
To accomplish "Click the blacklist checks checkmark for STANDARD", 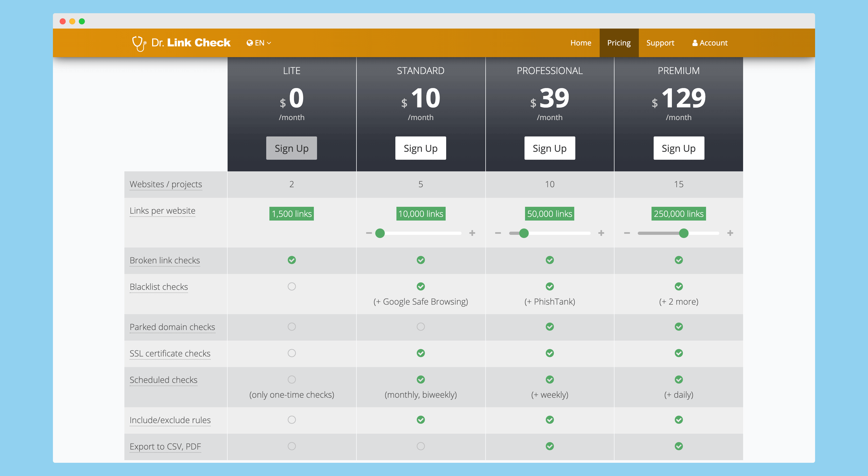I will pyautogui.click(x=421, y=286).
